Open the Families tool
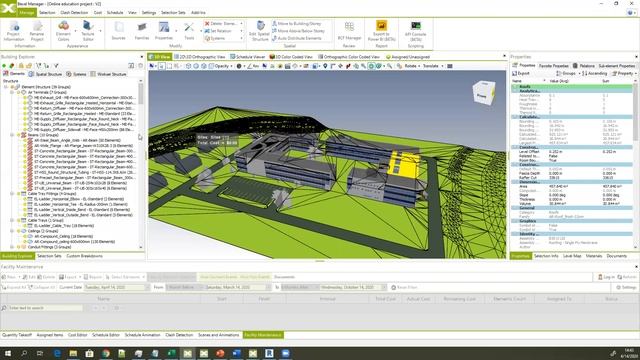640x360 pixels. pos(142,31)
